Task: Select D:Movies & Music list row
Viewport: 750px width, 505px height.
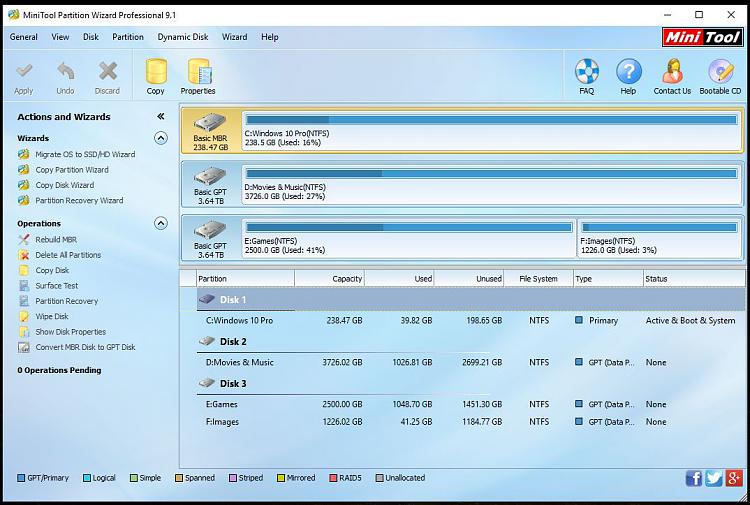Action: coord(471,362)
